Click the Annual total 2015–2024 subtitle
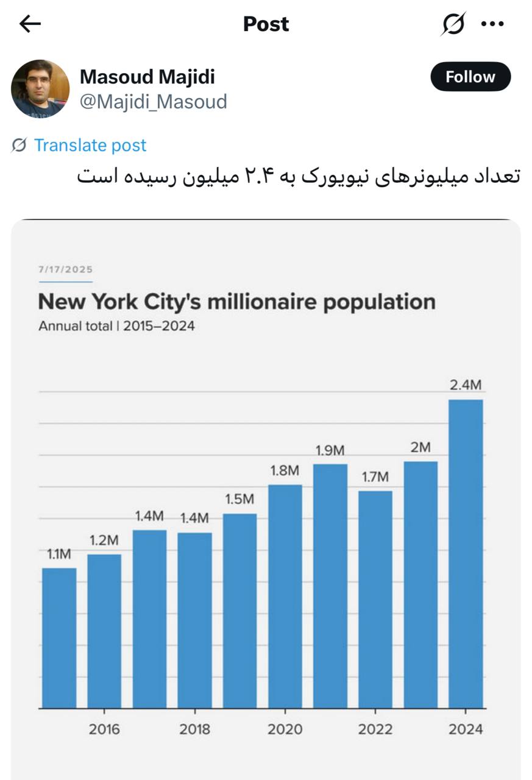The height and width of the screenshot is (780, 532). point(116,326)
